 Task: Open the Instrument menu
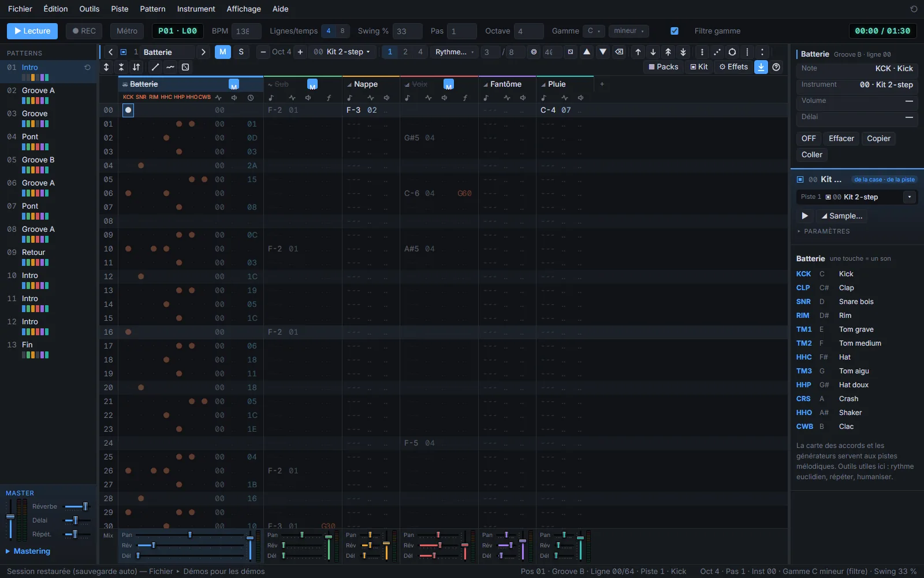(196, 9)
